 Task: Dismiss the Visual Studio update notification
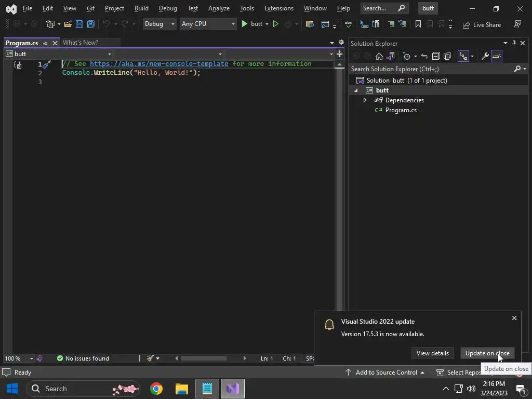(514, 318)
